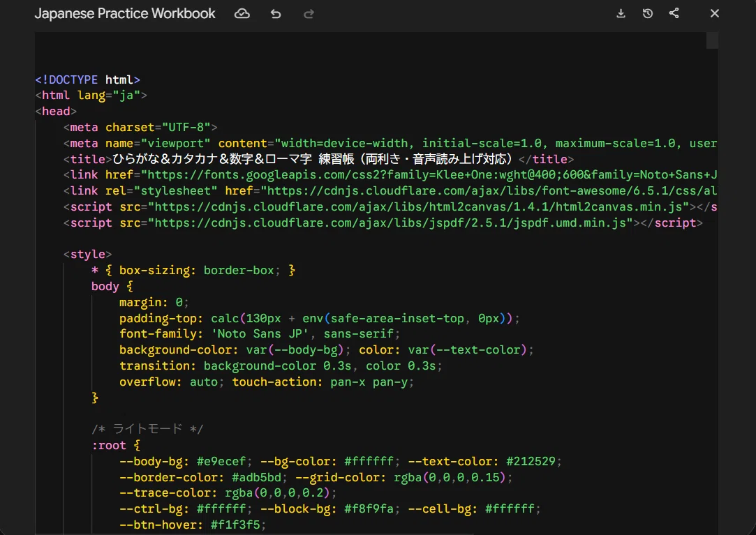Click the body selector line
This screenshot has width=756, height=535.
tap(112, 286)
